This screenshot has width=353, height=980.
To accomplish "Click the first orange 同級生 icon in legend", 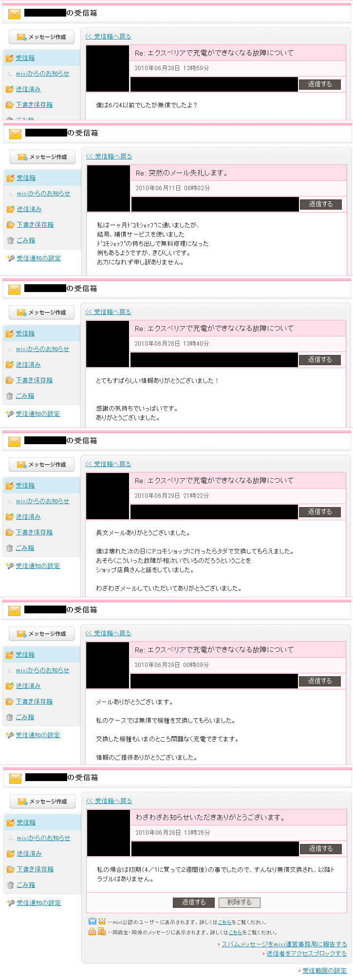I will [x=93, y=931].
